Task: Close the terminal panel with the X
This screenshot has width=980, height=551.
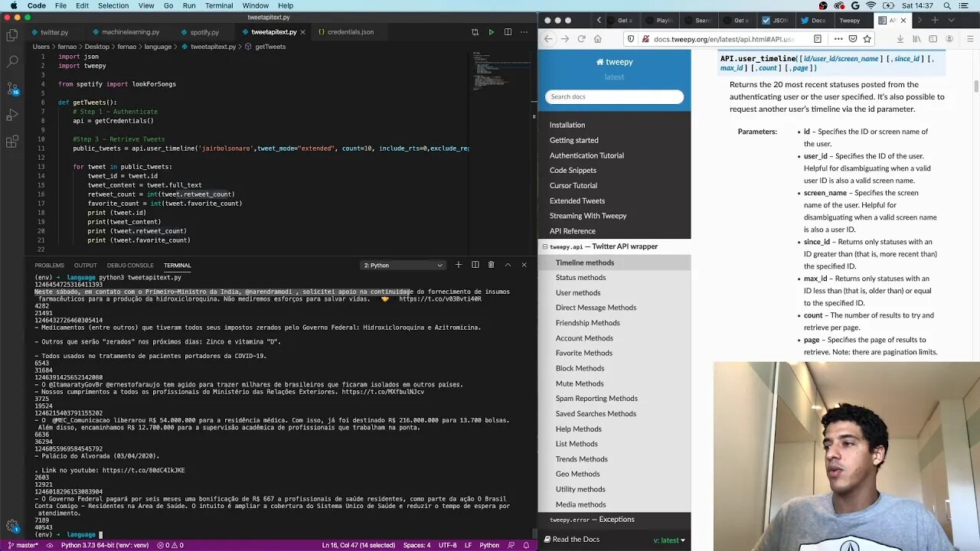Action: [x=524, y=265]
